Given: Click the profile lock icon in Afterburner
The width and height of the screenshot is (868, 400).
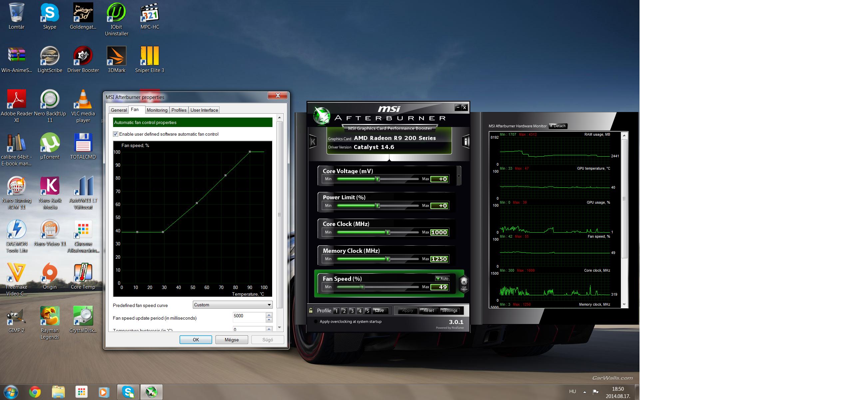Looking at the screenshot, I should click(311, 310).
